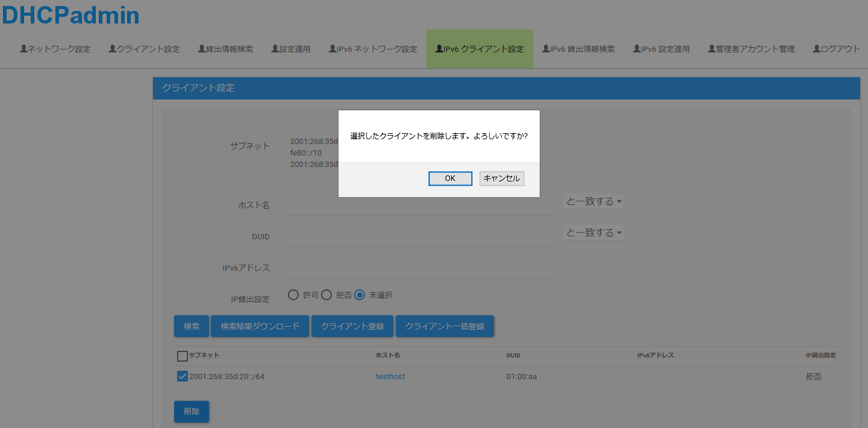Image resolution: width=868 pixels, height=428 pixels.
Task: Click the IPv6アドレス input field
Action: (420, 268)
